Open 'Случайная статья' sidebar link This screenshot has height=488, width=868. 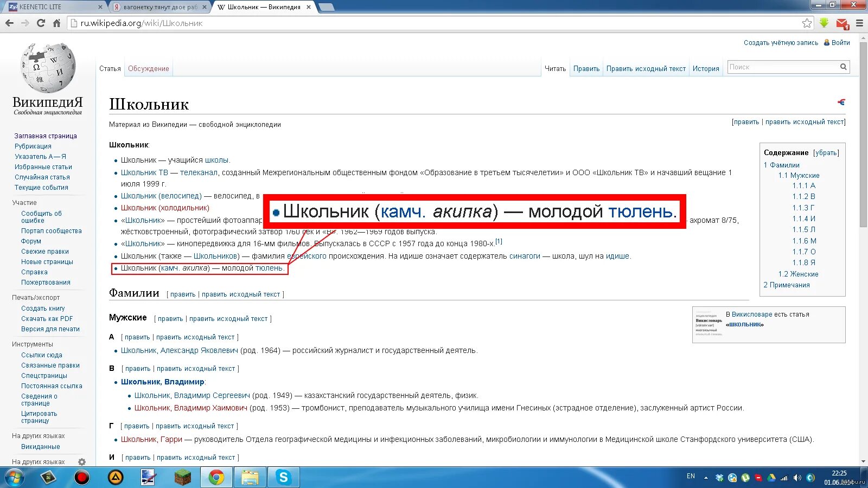42,177
